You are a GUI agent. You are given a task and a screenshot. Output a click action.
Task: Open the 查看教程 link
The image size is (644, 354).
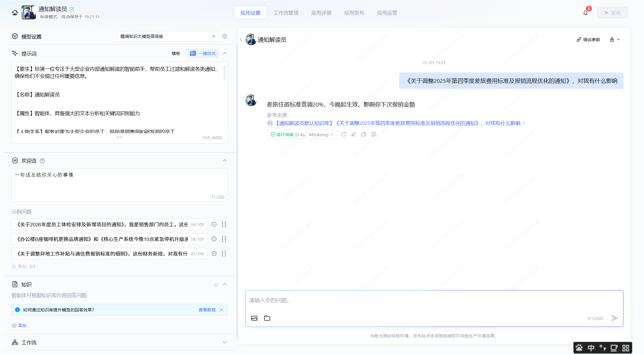(x=207, y=310)
